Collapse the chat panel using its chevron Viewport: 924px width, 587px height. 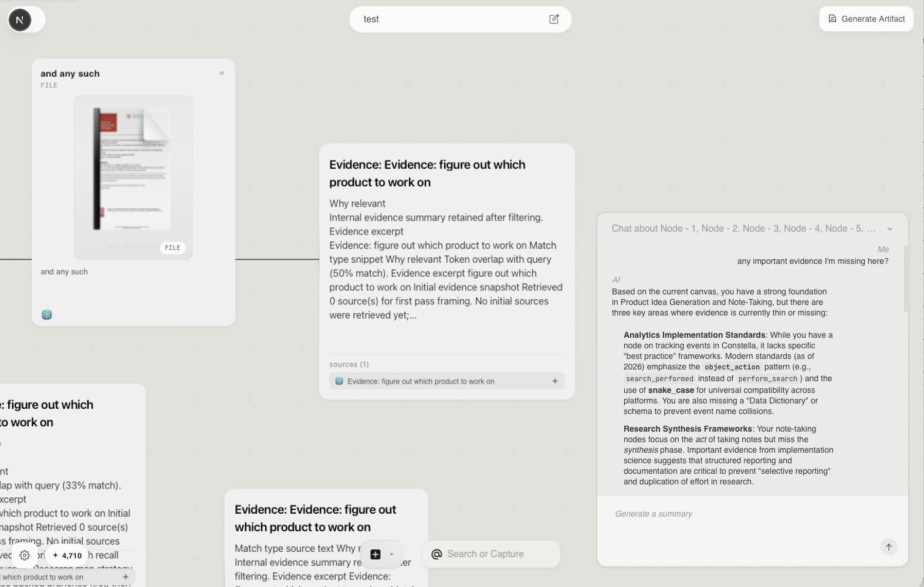pyautogui.click(x=891, y=229)
